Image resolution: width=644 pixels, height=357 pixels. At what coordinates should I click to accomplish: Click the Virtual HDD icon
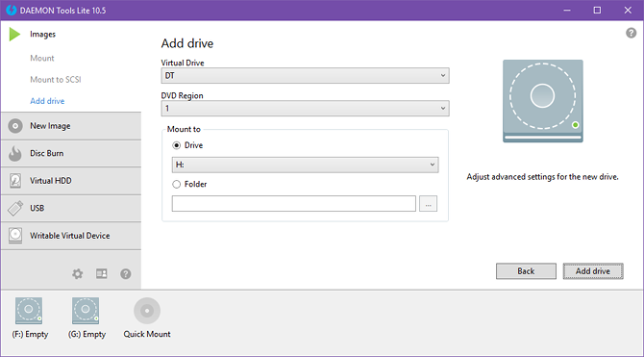[x=15, y=181]
